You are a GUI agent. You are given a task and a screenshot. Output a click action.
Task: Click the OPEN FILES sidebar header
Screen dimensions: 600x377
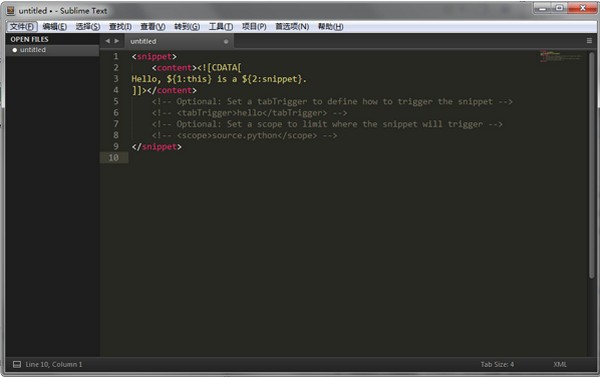coord(29,39)
